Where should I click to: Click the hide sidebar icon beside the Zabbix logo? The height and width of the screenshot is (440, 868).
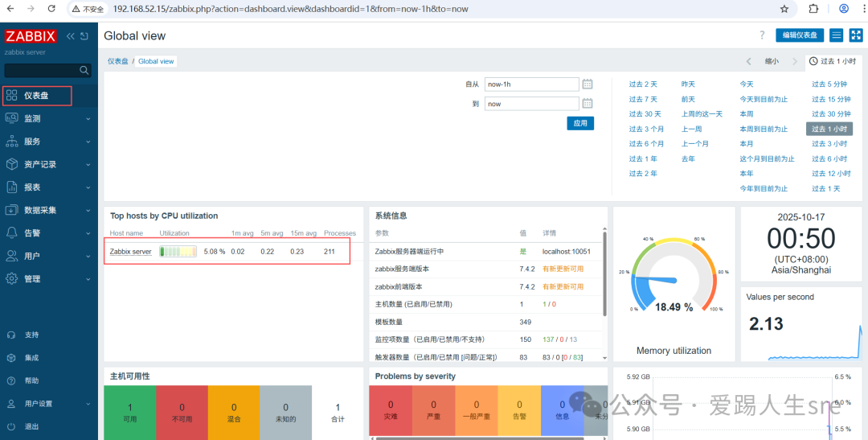(84, 36)
